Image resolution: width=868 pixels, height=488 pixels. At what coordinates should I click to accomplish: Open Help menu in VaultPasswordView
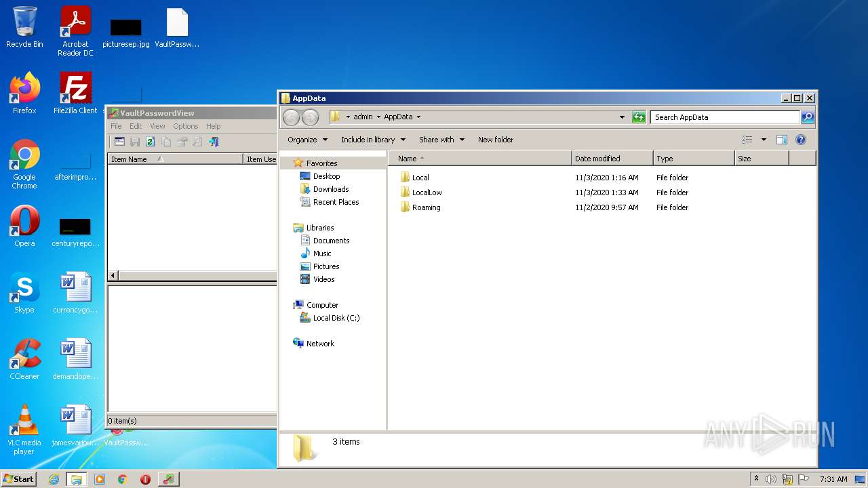[x=213, y=126]
